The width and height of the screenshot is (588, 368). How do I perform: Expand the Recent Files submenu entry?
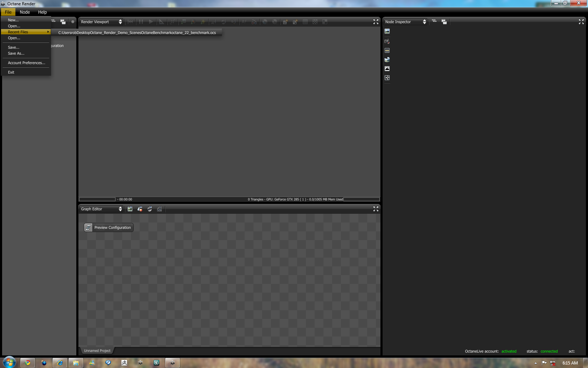[x=26, y=32]
